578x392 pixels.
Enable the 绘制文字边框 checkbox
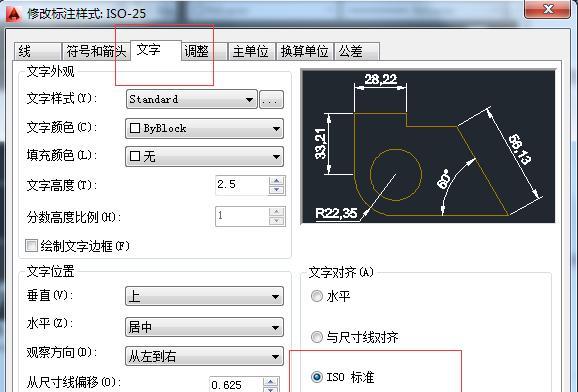pyautogui.click(x=31, y=246)
